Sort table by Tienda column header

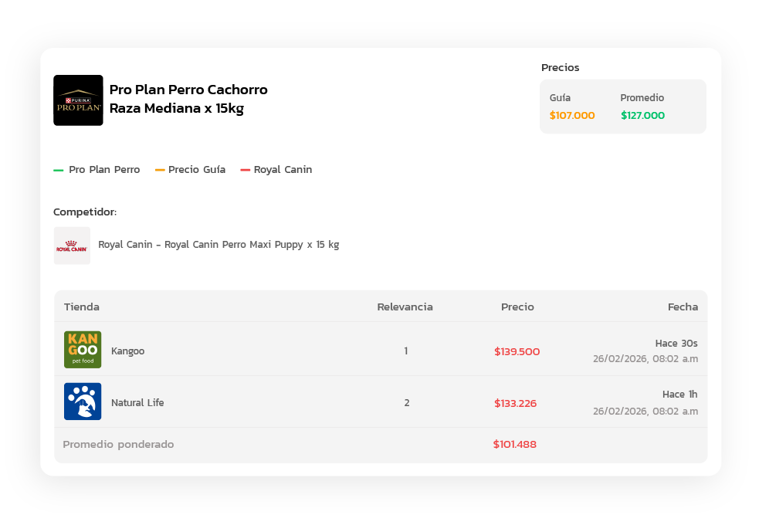(x=82, y=307)
